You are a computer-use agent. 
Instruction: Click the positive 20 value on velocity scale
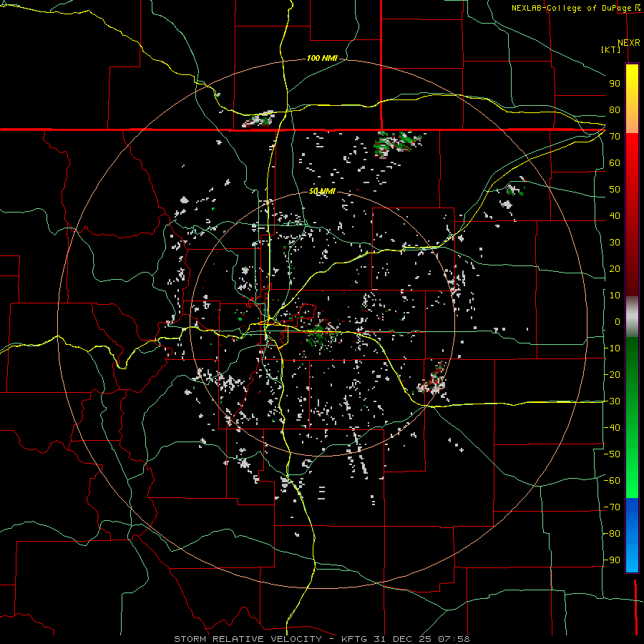coord(615,268)
